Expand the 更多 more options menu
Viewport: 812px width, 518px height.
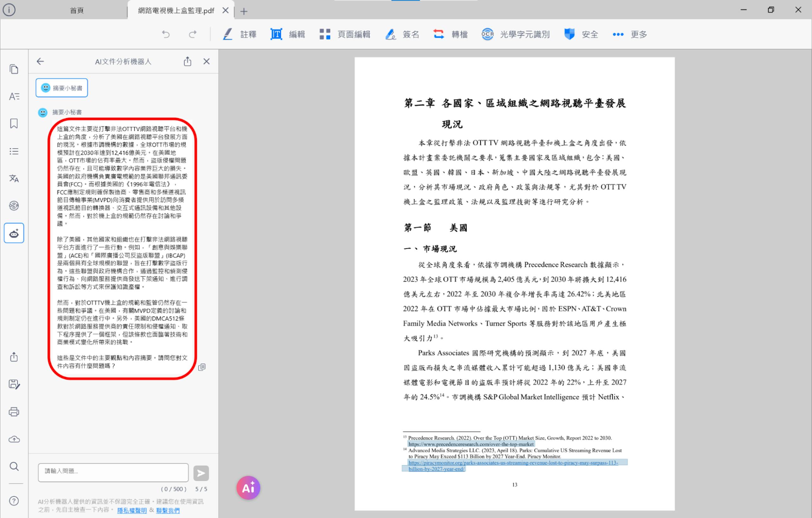(x=630, y=34)
